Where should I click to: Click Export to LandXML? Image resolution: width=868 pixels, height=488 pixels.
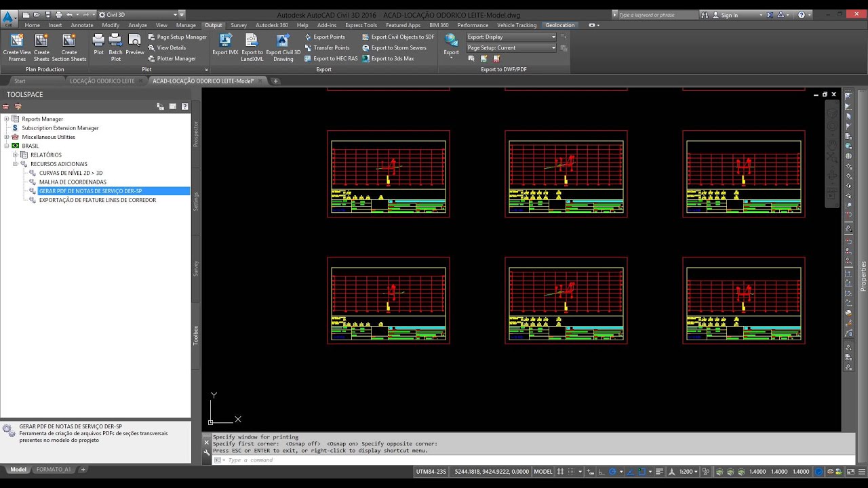coord(252,47)
